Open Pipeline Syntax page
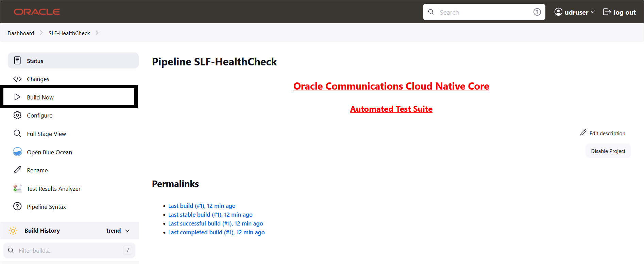The width and height of the screenshot is (644, 264). point(73,206)
